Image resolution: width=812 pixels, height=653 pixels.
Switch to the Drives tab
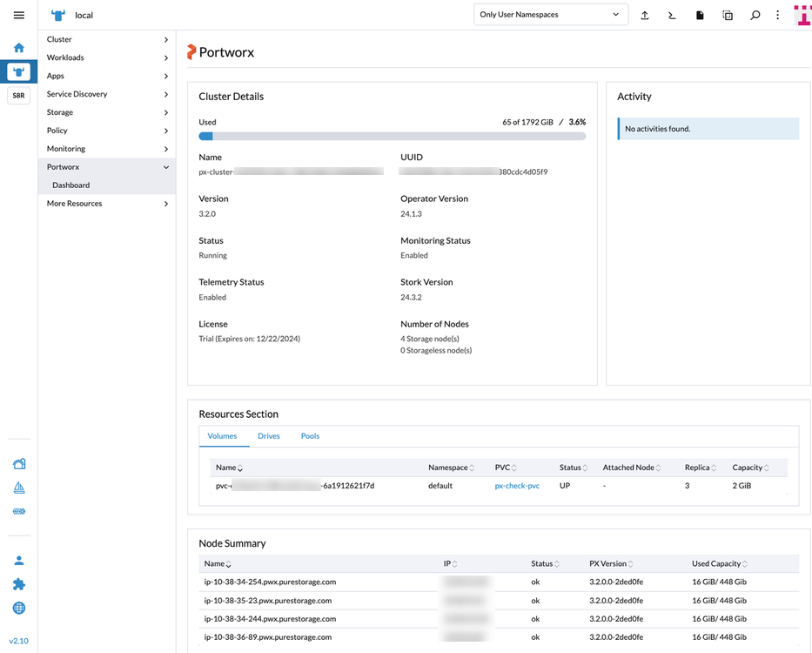coord(268,435)
